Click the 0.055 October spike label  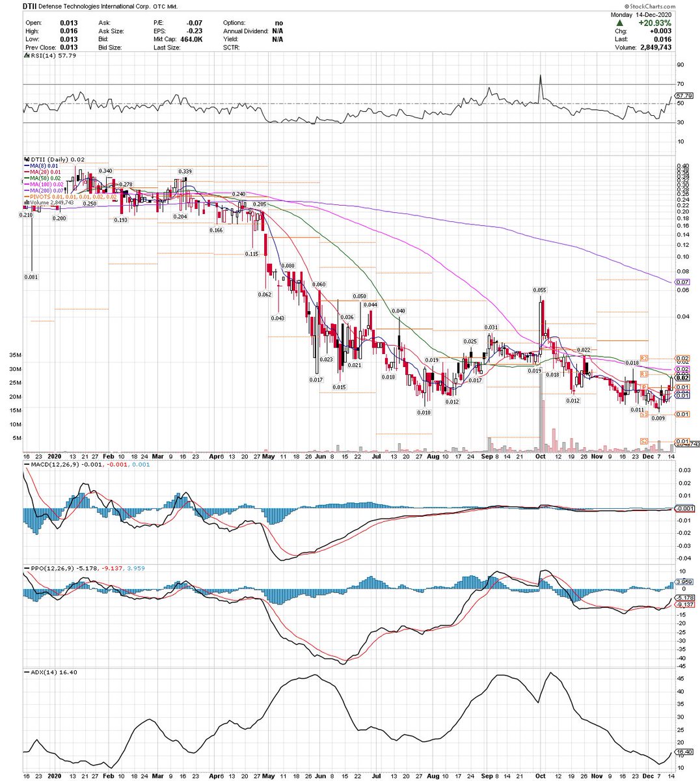click(x=539, y=290)
